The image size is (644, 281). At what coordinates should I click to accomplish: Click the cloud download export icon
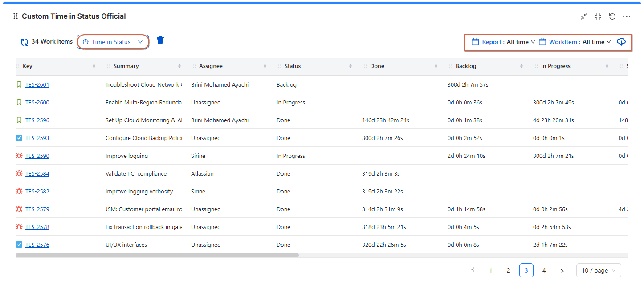621,42
